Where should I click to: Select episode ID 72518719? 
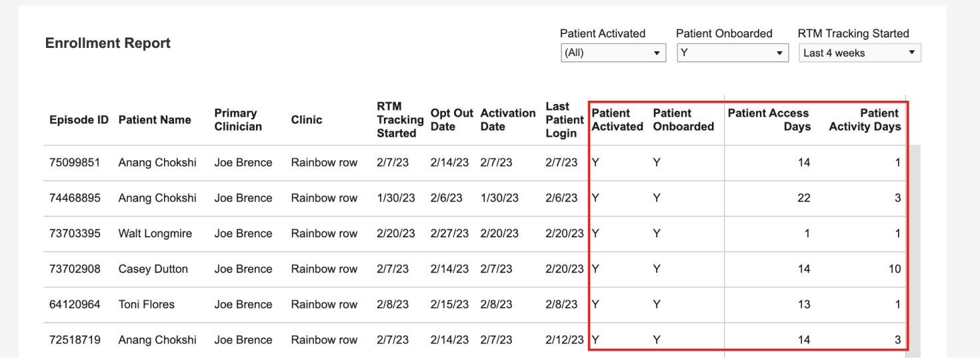(x=75, y=340)
